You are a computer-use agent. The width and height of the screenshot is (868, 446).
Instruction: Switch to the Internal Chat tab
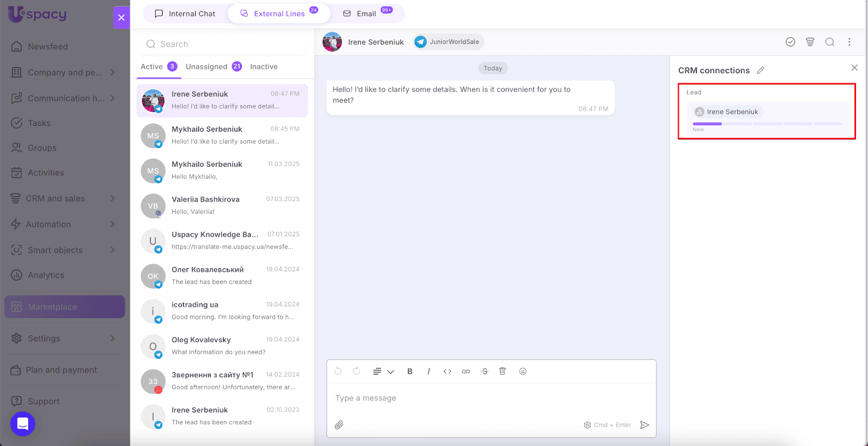(185, 14)
